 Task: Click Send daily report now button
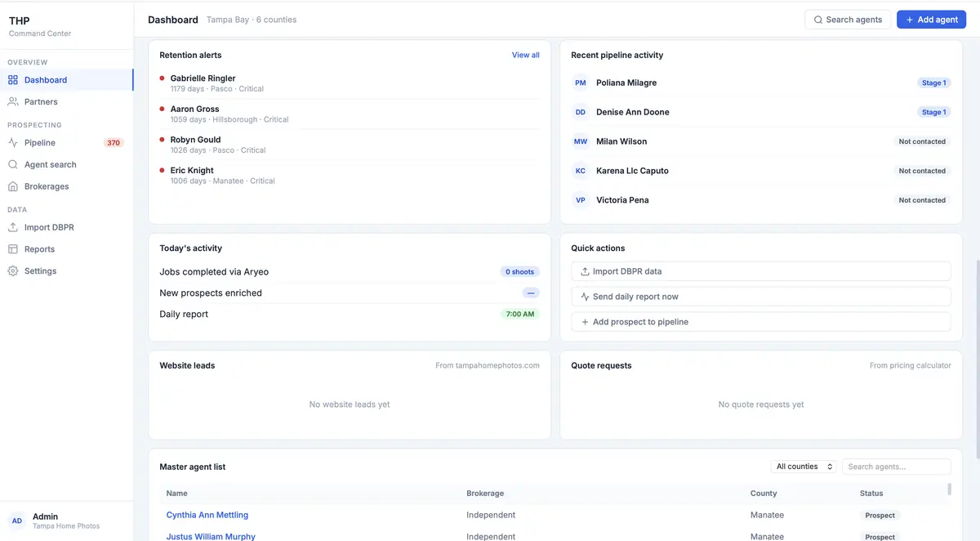(761, 297)
